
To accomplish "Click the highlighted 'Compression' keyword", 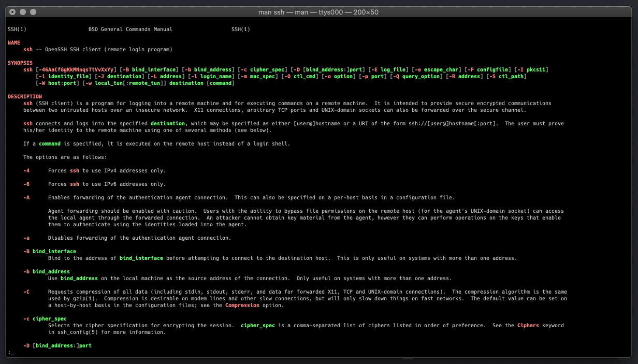I will pos(242,305).
